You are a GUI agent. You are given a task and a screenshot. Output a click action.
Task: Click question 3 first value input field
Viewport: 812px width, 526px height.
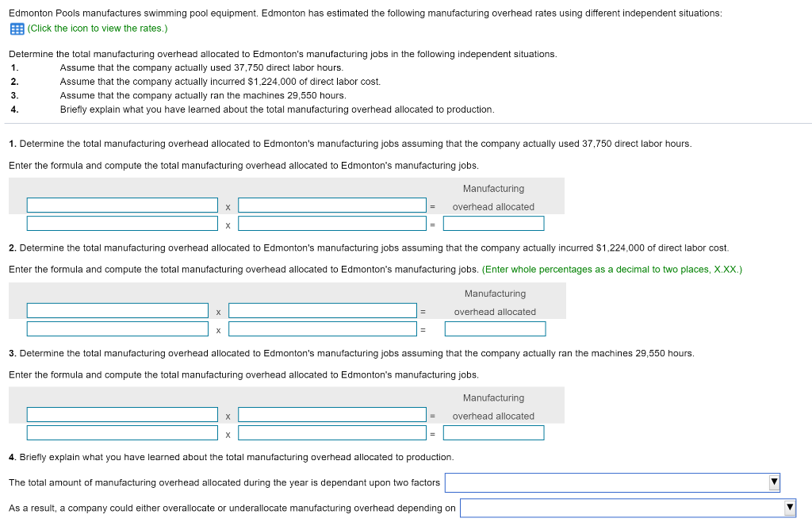pyautogui.click(x=122, y=432)
